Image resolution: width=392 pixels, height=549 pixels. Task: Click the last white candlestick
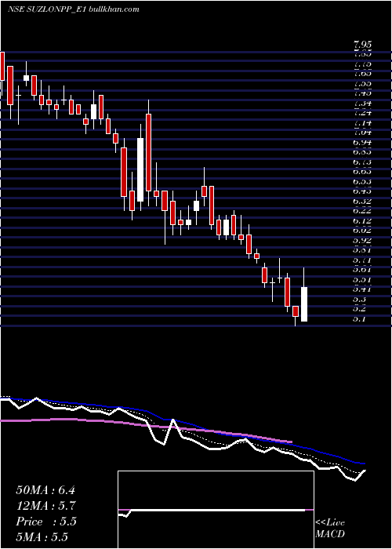click(x=304, y=304)
